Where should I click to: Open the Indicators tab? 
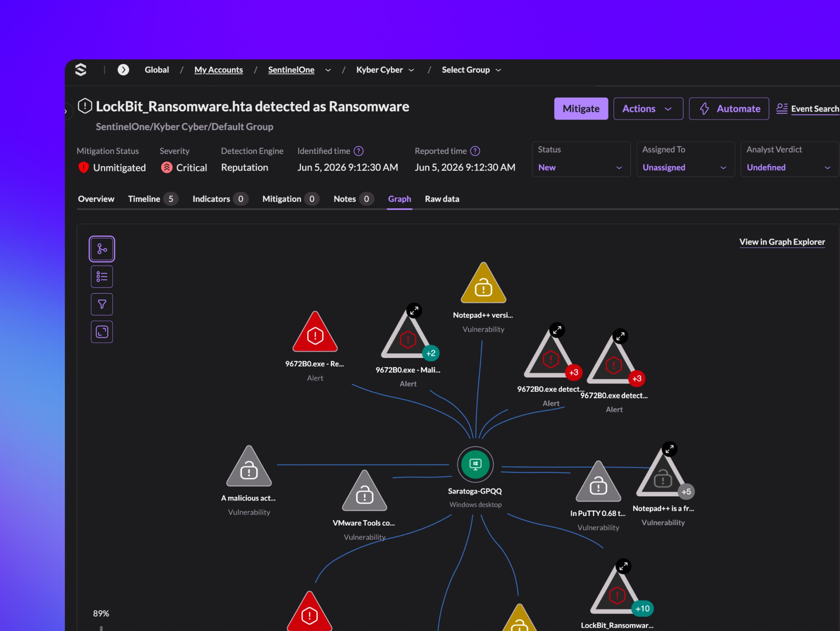click(220, 199)
